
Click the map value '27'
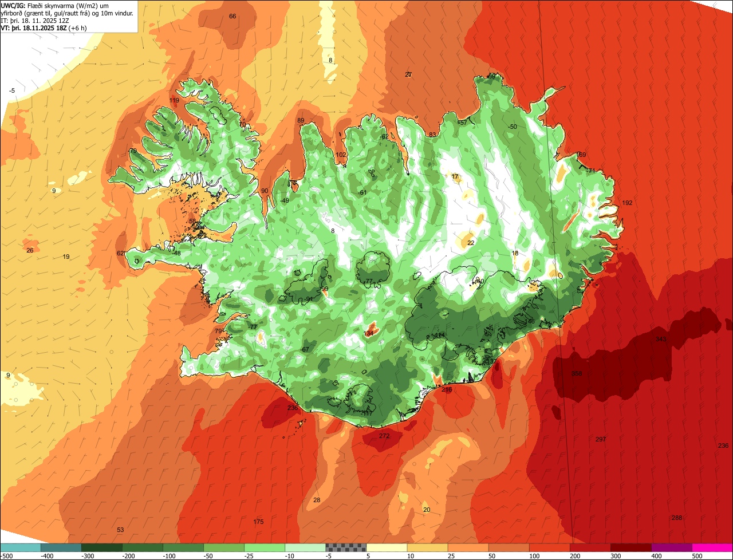[x=408, y=75]
